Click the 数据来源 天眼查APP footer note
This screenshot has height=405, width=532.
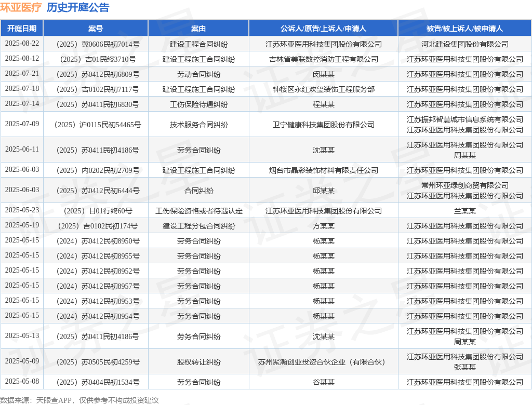pos(79,401)
